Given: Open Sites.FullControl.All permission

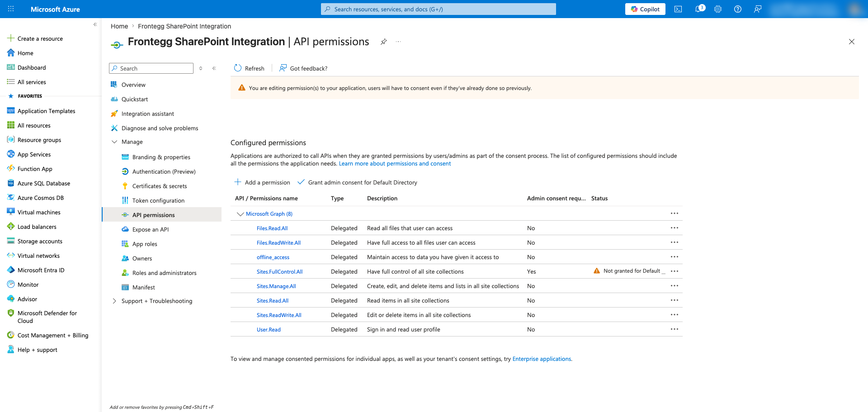Looking at the screenshot, I should pos(279,272).
